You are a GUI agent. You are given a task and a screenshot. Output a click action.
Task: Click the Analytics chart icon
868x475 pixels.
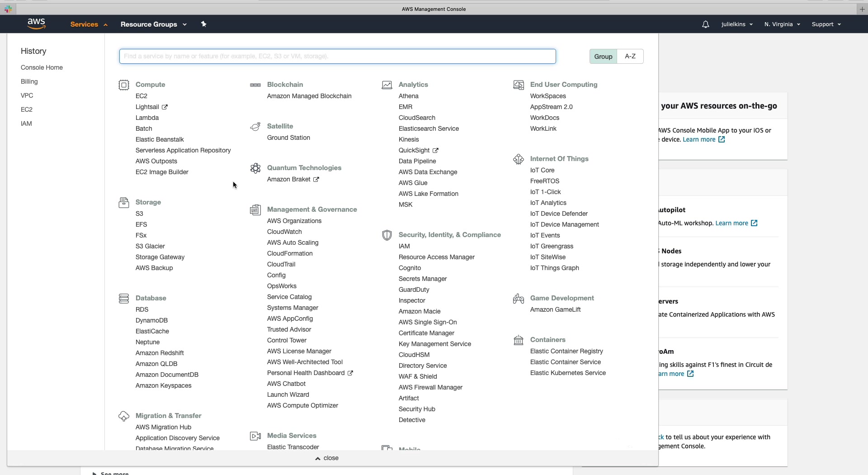point(387,85)
